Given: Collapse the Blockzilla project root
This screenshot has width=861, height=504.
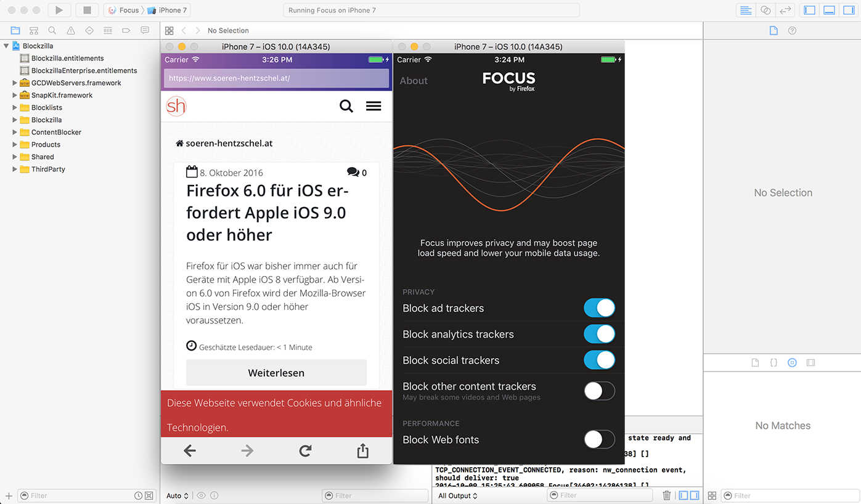Looking at the screenshot, I should [6, 46].
